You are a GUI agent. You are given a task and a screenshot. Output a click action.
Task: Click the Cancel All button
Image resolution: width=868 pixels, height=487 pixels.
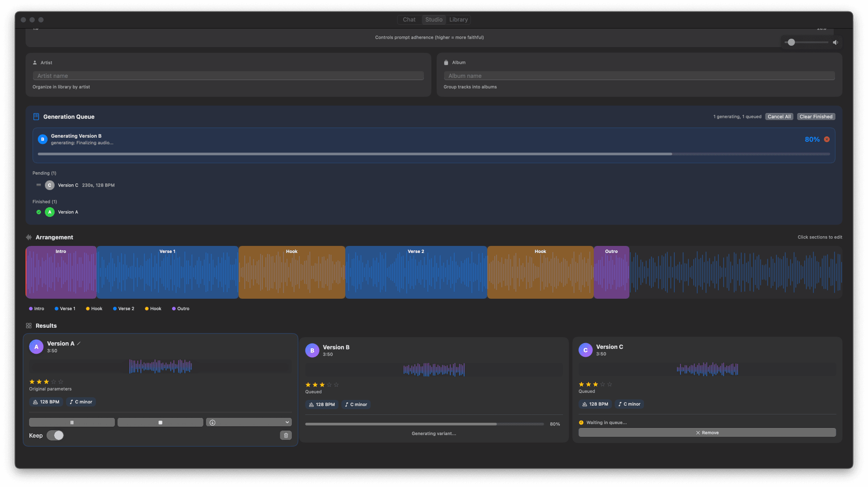pyautogui.click(x=779, y=117)
